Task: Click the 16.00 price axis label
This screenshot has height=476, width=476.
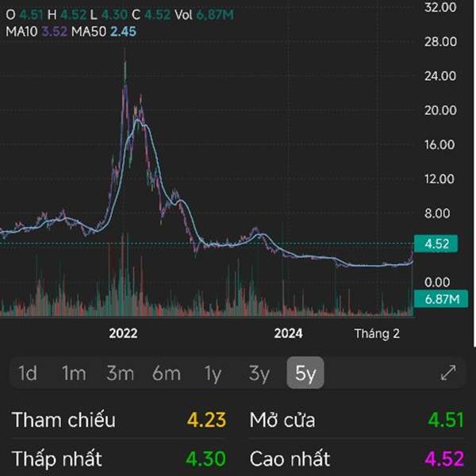Action: tap(440, 144)
